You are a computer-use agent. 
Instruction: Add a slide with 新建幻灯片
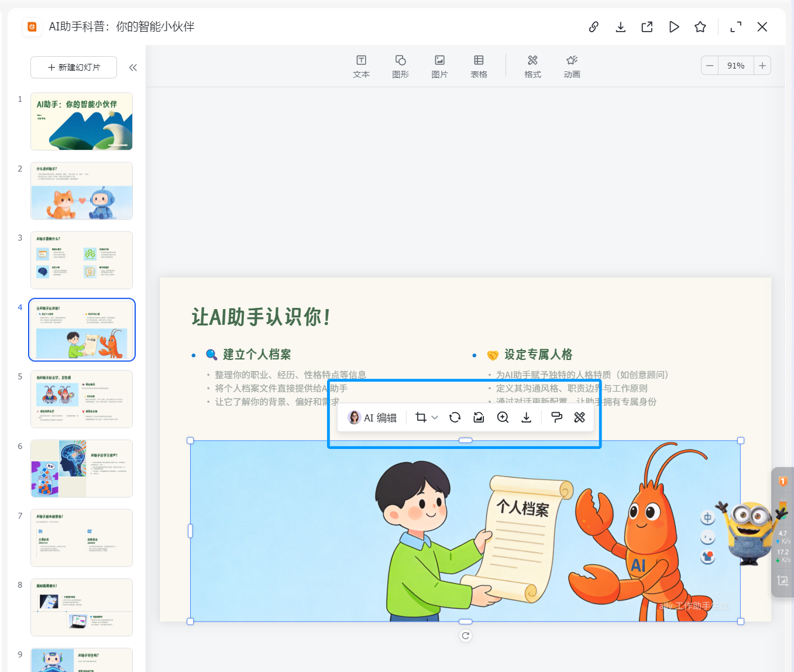coord(74,67)
